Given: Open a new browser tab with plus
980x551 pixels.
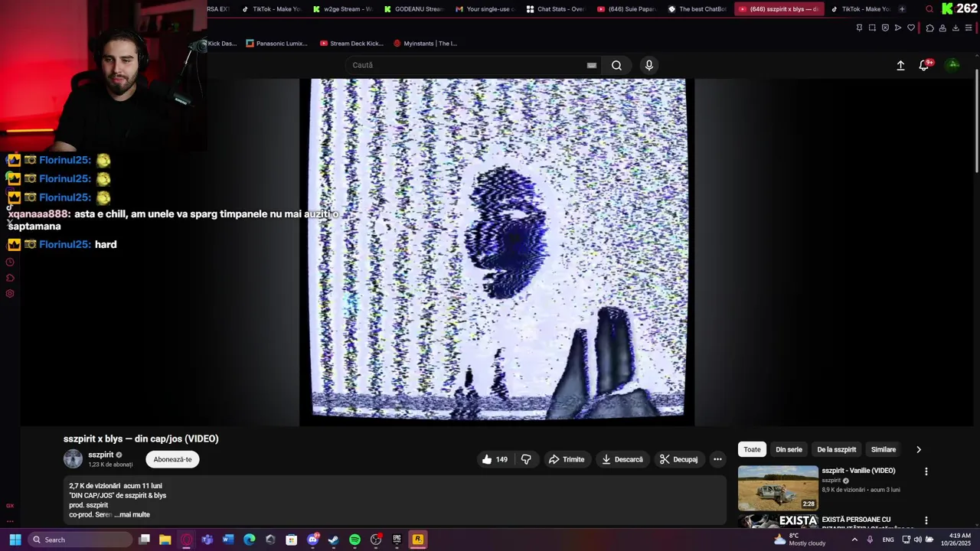Looking at the screenshot, I should click(902, 9).
